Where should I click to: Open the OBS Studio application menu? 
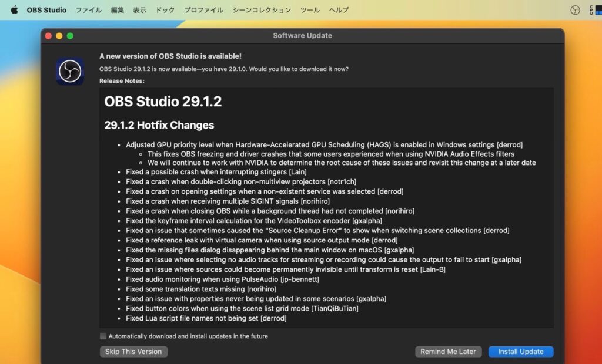(46, 9)
